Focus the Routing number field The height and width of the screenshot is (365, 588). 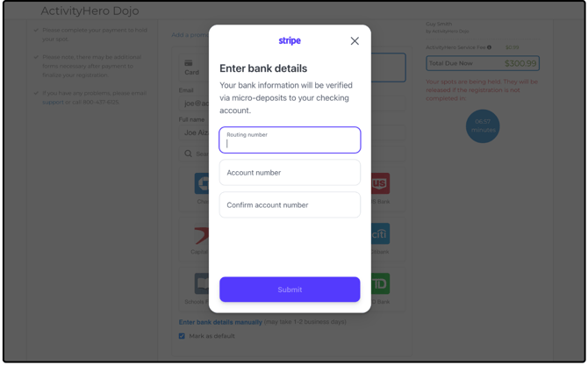290,140
